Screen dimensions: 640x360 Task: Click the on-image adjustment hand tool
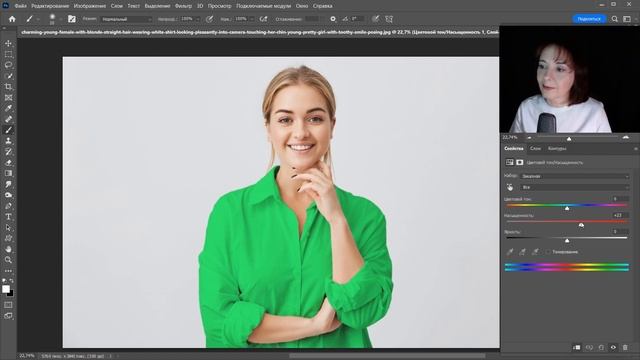(510, 187)
